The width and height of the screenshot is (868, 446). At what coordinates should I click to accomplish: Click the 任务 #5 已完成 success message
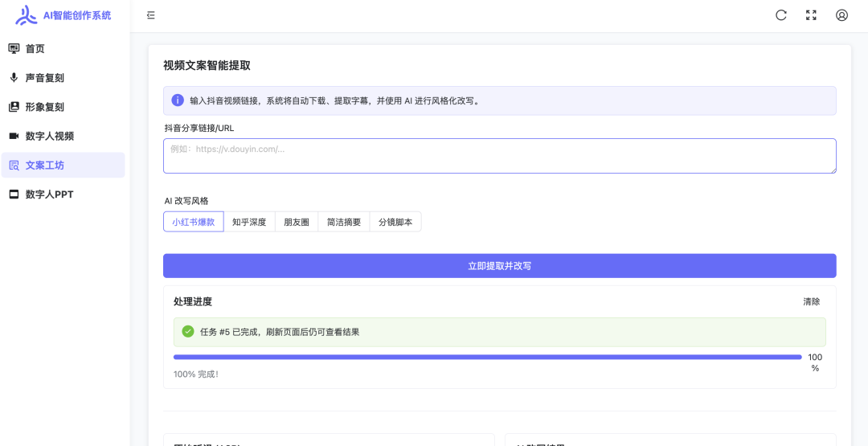280,332
